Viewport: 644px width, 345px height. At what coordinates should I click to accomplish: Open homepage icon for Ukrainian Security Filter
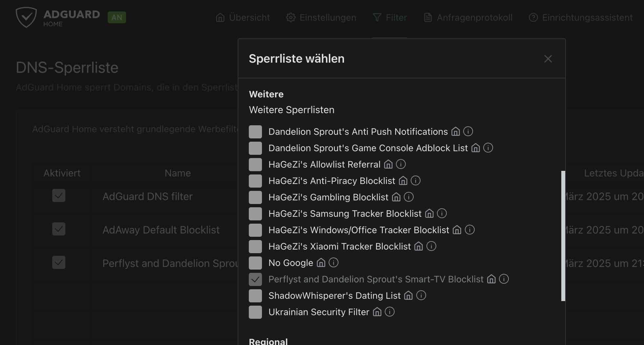tap(377, 312)
